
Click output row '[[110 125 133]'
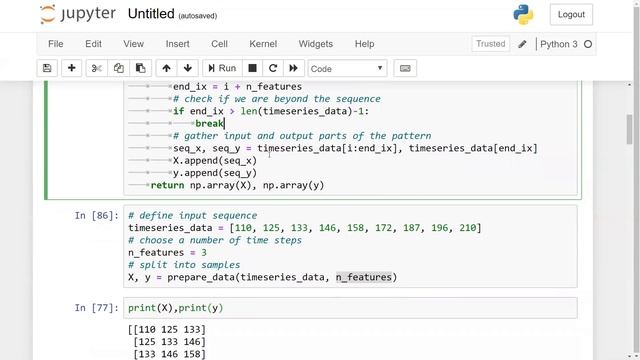pyautogui.click(x=167, y=329)
